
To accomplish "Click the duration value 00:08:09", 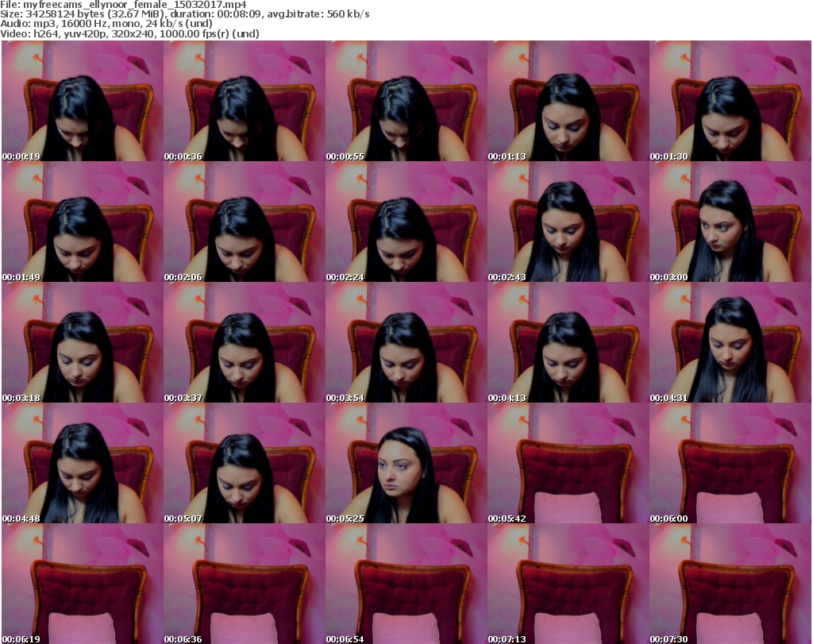I will 239,14.
